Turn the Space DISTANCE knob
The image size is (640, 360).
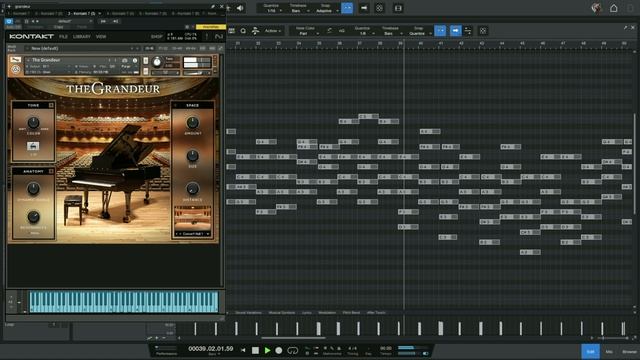[x=192, y=189]
